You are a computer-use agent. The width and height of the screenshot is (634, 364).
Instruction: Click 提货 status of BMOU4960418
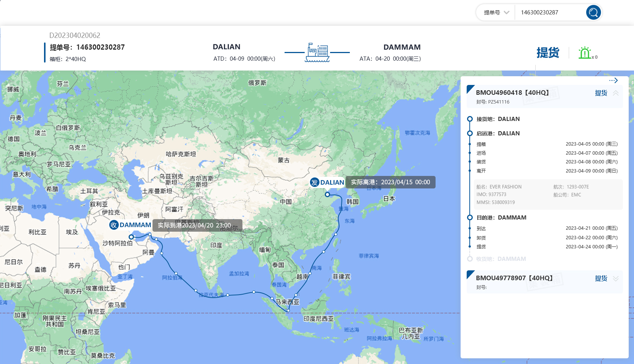[x=601, y=93]
